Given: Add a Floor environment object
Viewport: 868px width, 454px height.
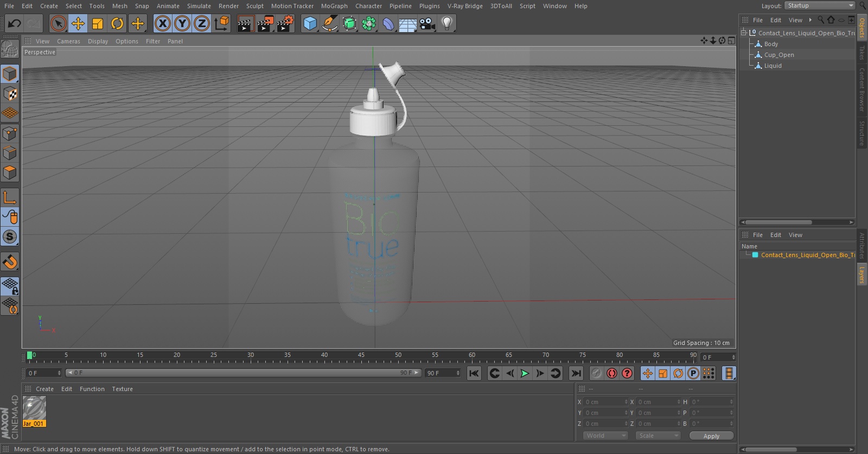Looking at the screenshot, I should [x=408, y=23].
